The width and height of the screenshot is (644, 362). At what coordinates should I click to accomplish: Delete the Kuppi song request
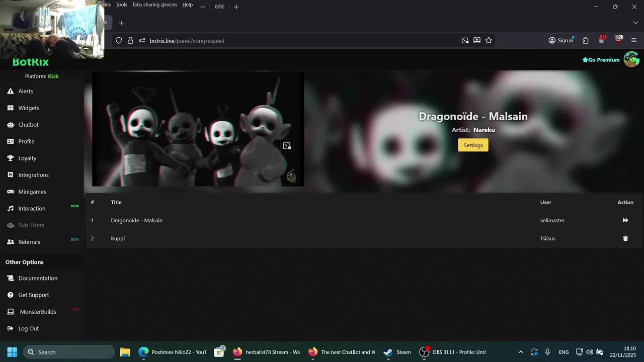click(625, 238)
